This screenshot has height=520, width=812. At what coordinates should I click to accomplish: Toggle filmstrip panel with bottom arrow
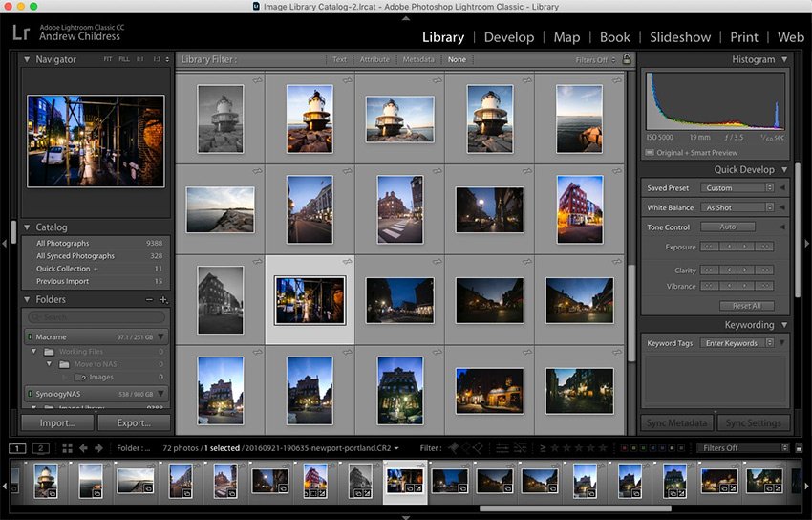(406, 516)
